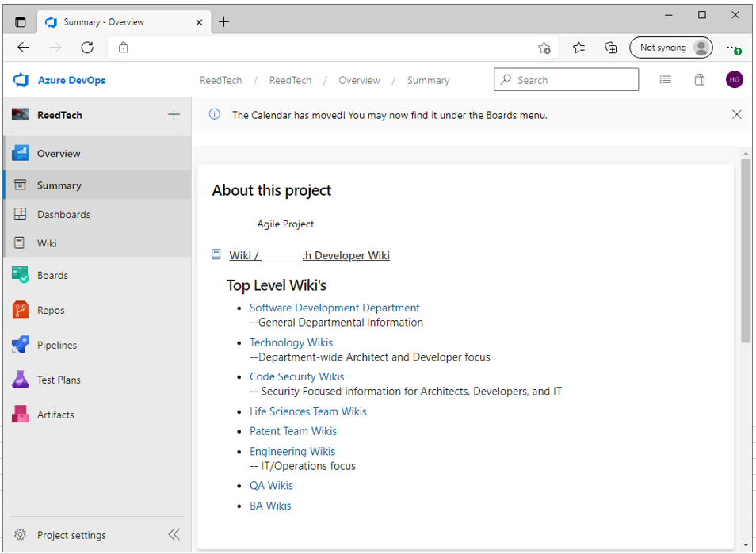Add this page to favorites star icon
This screenshot has width=756, height=554.
544,48
